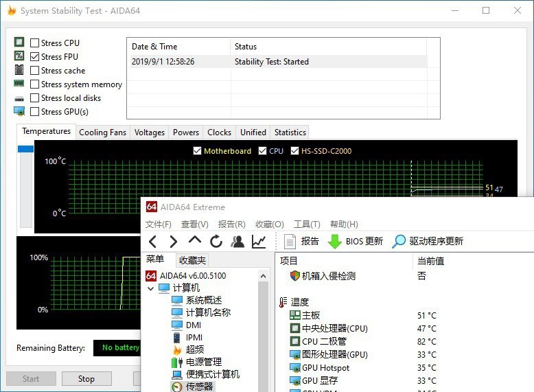This screenshot has width=534, height=392.
Task: Click the thermometer icon next to 温度
Action: (x=283, y=302)
